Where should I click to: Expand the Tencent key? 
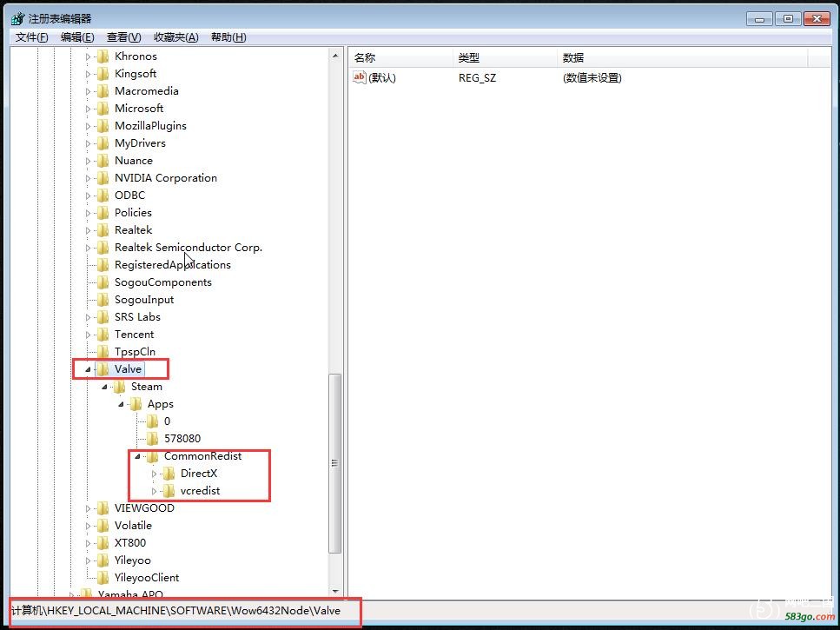point(88,335)
